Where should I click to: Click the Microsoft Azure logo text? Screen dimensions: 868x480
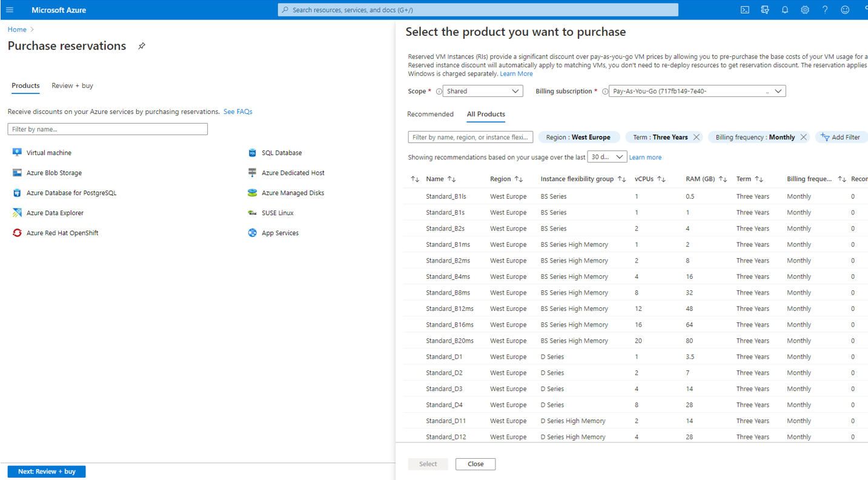pos(59,10)
